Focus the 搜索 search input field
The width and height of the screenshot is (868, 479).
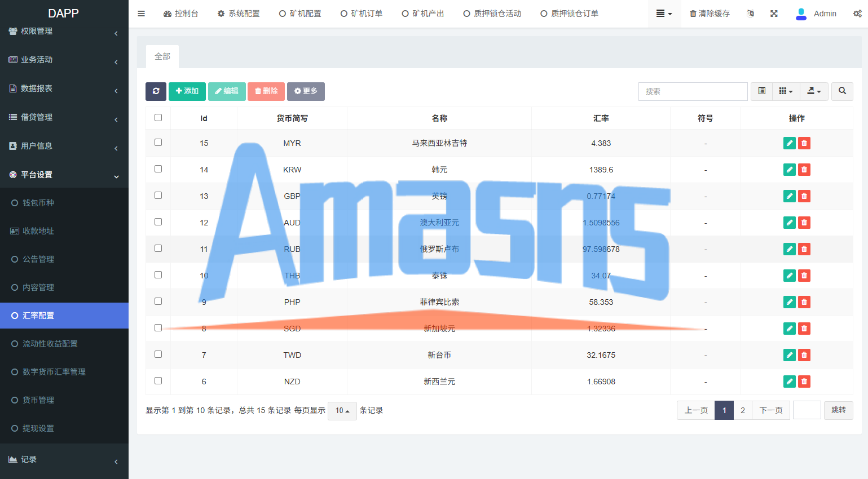point(693,91)
